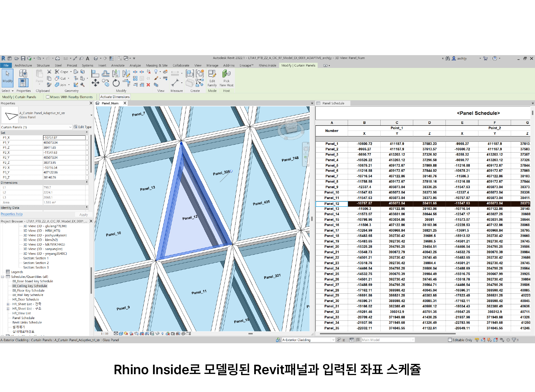Click the Default 3D View icon
Screen dimensions: 535x392
point(96,58)
